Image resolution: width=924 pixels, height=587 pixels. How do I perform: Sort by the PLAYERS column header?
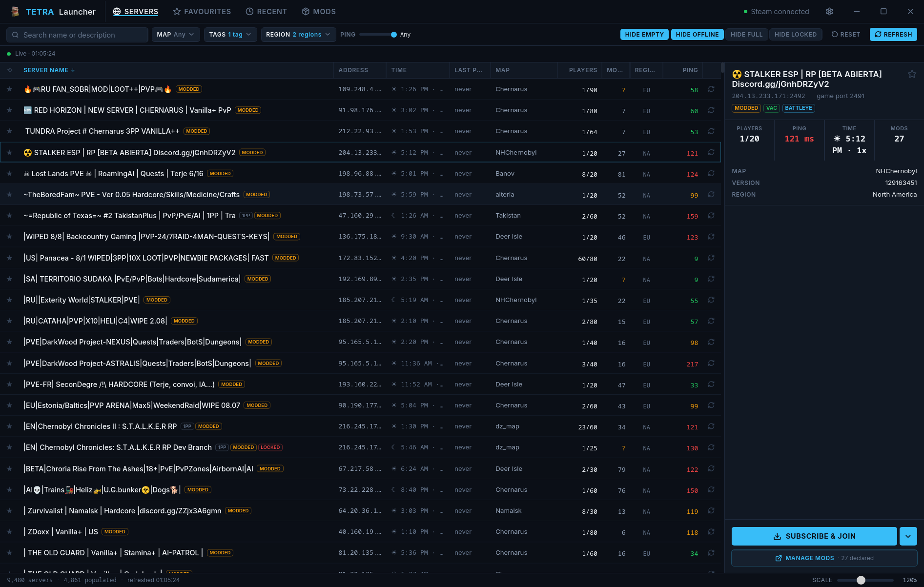583,70
